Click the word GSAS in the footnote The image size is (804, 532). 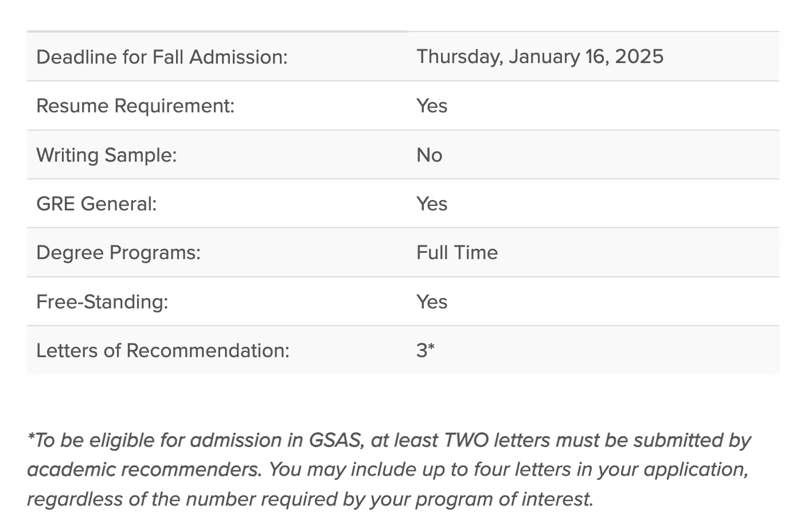click(335, 440)
